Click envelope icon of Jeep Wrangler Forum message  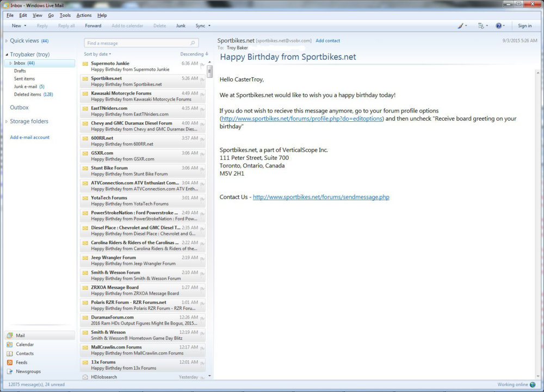tap(85, 258)
